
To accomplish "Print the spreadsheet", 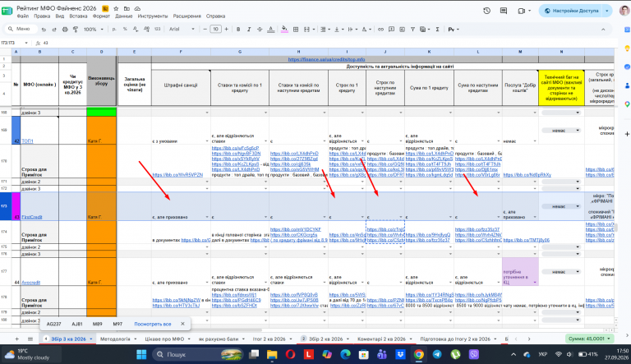I will pyautogui.click(x=65, y=30).
